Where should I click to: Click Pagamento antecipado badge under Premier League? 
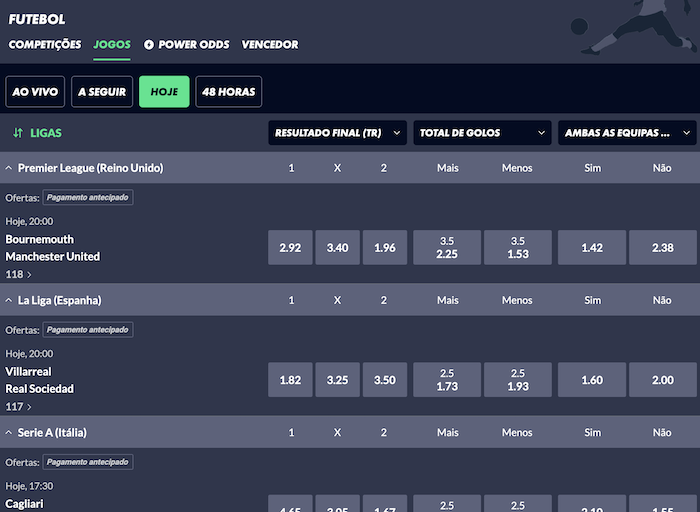(88, 198)
